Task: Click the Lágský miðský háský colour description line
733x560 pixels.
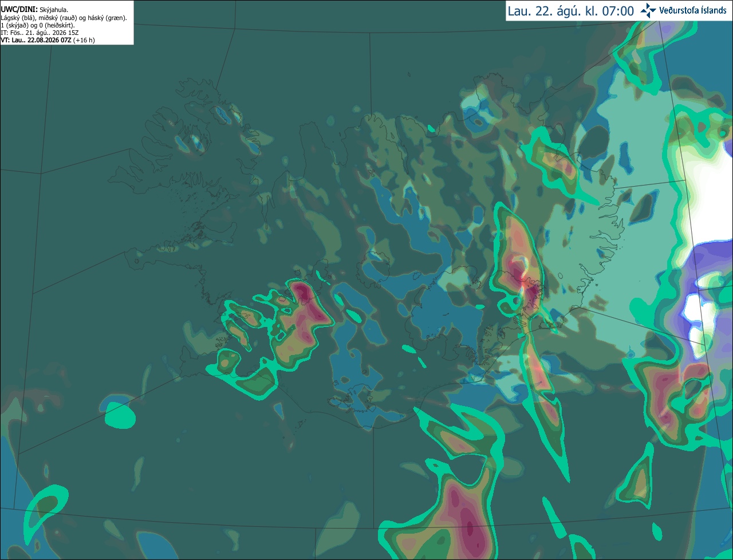Action: point(64,18)
